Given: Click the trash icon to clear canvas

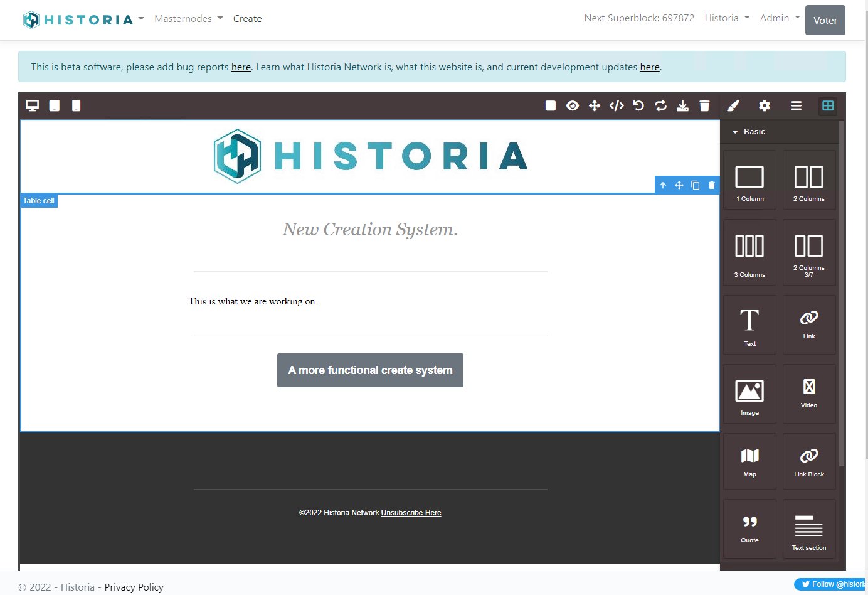Looking at the screenshot, I should (x=704, y=105).
